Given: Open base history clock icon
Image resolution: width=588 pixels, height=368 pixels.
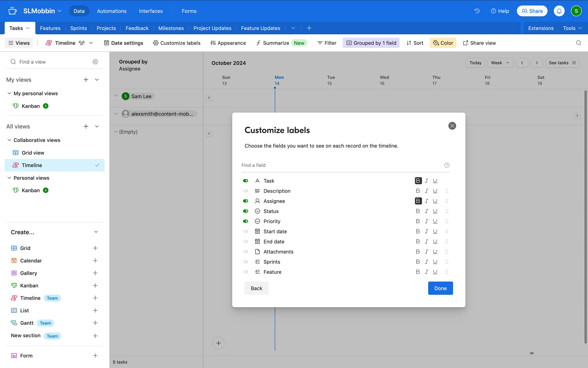Looking at the screenshot, I should (477, 11).
